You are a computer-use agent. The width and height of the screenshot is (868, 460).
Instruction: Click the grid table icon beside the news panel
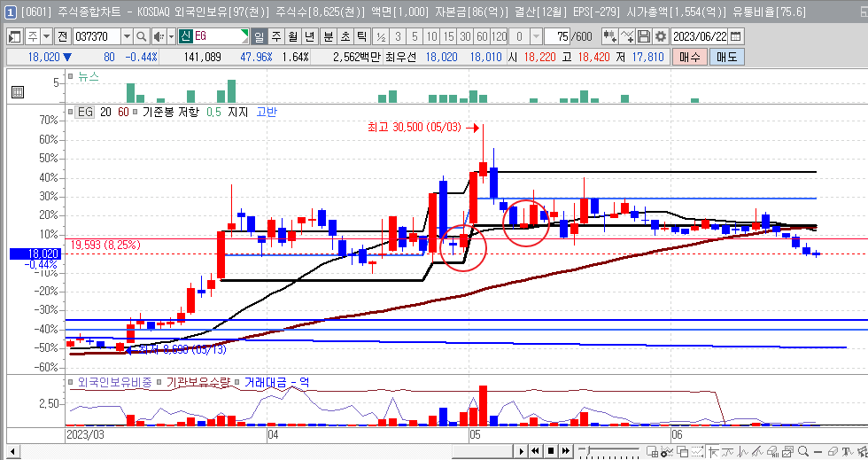[x=17, y=92]
